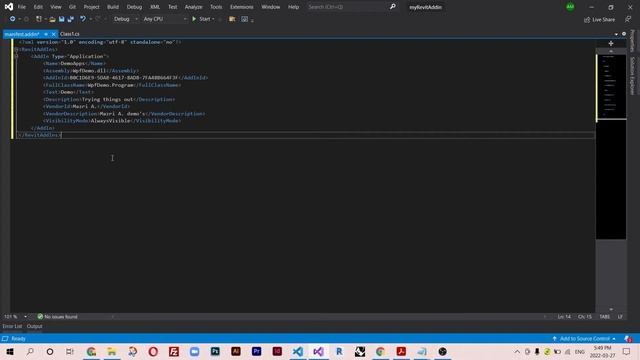This screenshot has height=360, width=640.
Task: Click the split editor icon above scrollbar
Action: point(611,43)
